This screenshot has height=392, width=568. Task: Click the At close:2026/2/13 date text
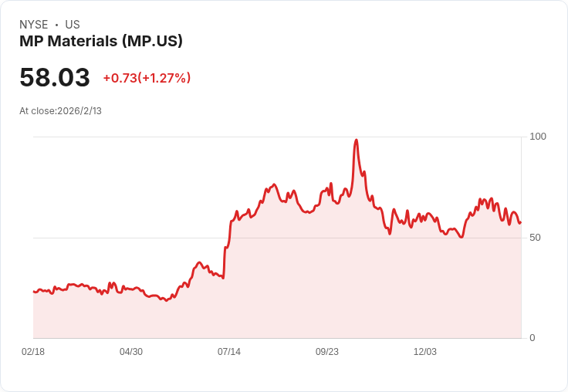coord(60,111)
